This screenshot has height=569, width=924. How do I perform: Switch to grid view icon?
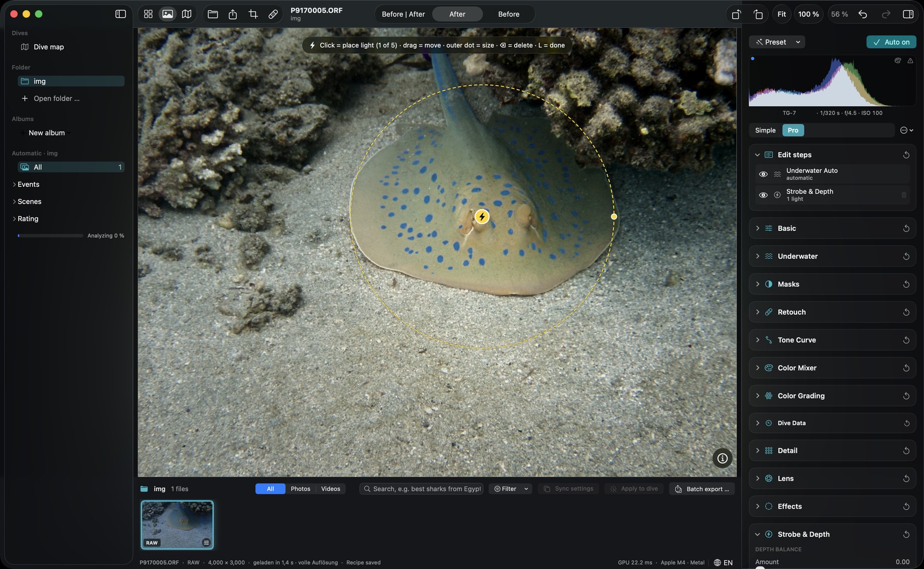click(148, 14)
